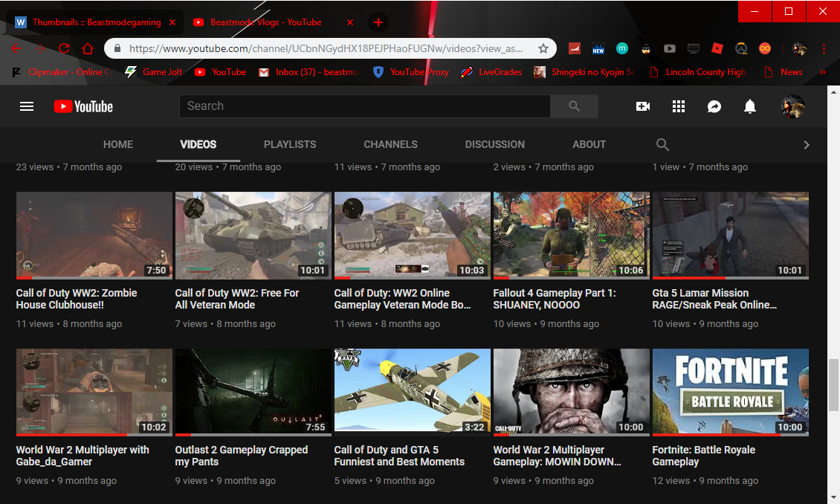840x504 pixels.
Task: Open the YouTube messages icon
Action: pyautogui.click(x=714, y=106)
